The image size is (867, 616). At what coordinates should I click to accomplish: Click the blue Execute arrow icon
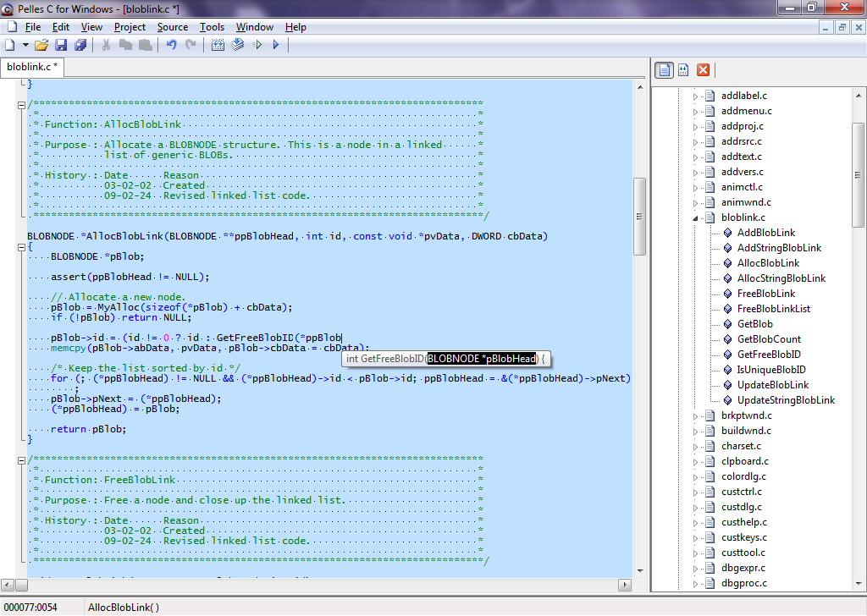click(x=276, y=45)
